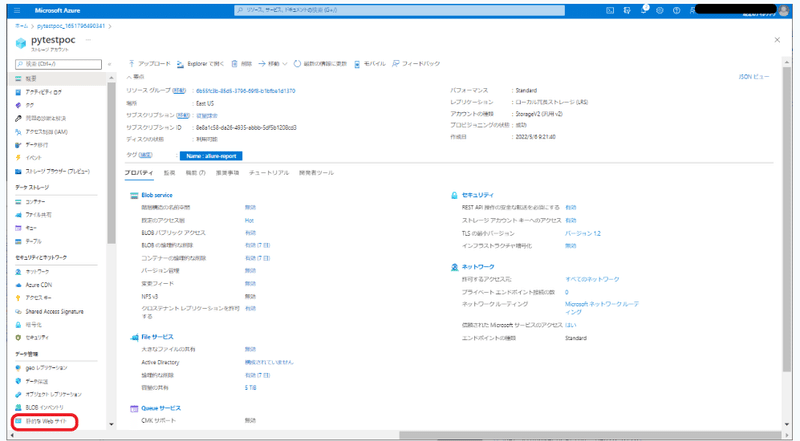Screen dimensions: 800x441
Task: Click the global resource search box
Action: point(399,10)
